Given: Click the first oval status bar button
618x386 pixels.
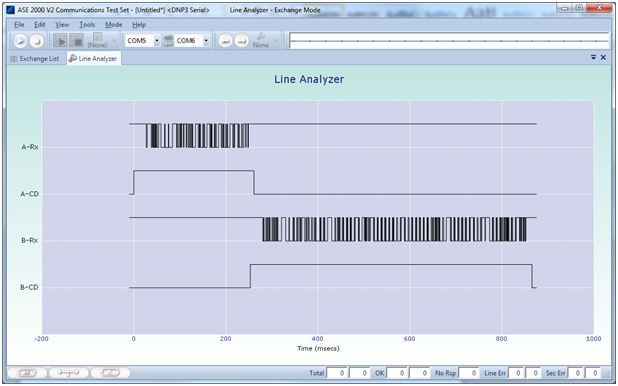Looking at the screenshot, I should [x=27, y=373].
